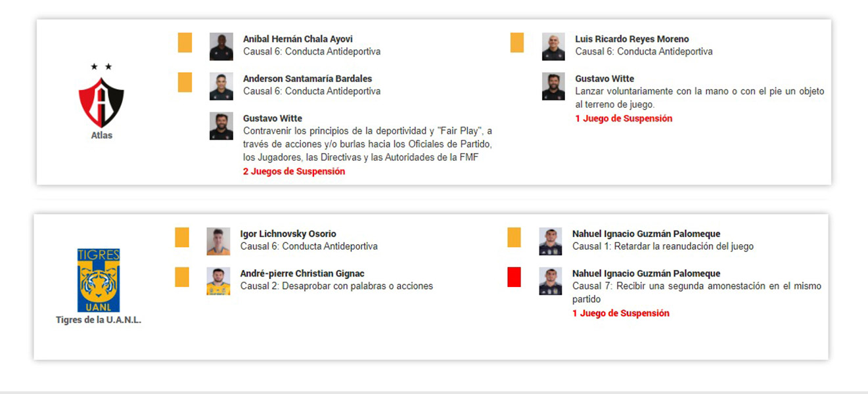Click yellow card icon beside Anderson Santamaría Bardales

pos(185,82)
